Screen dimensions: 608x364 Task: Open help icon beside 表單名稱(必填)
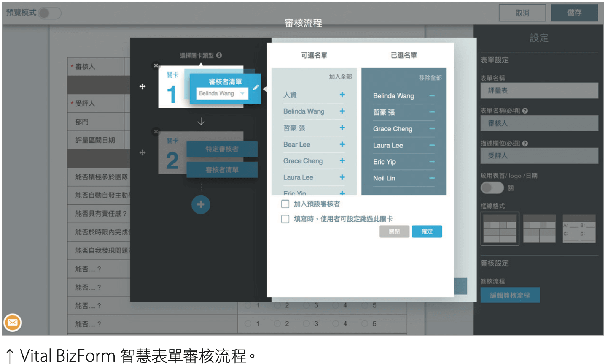pyautogui.click(x=525, y=111)
